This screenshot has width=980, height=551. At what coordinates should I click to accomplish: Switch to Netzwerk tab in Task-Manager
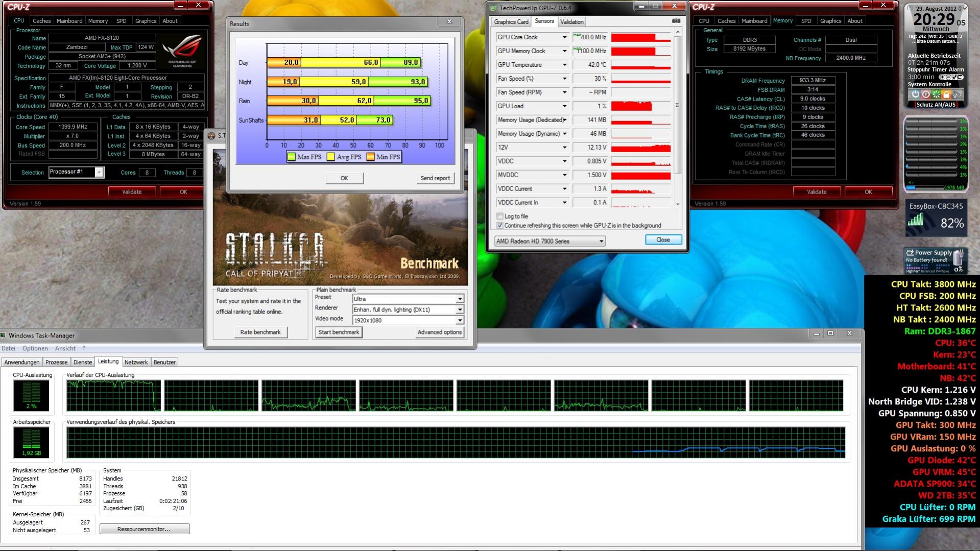coord(136,362)
